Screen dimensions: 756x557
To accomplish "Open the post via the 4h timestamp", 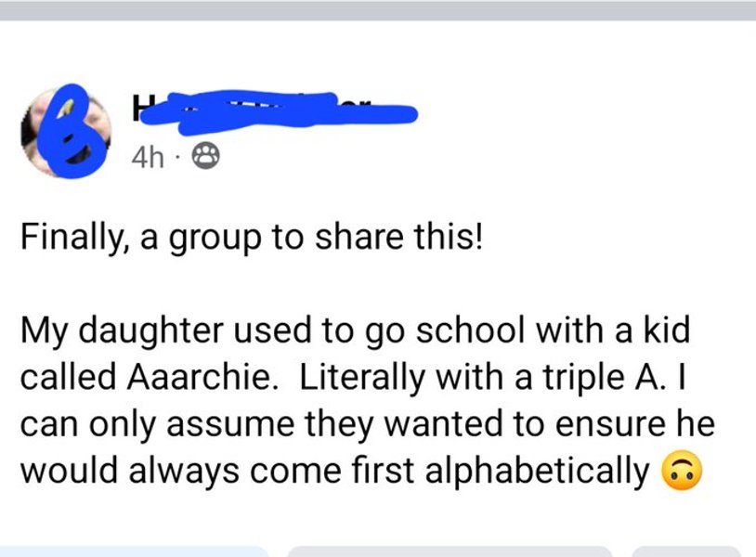I will click(146, 159).
